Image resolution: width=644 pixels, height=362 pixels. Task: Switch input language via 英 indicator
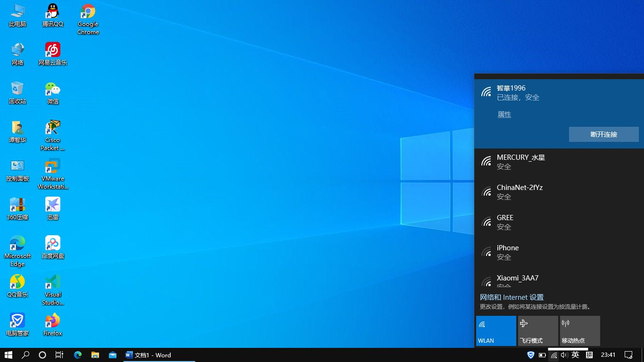(575, 355)
